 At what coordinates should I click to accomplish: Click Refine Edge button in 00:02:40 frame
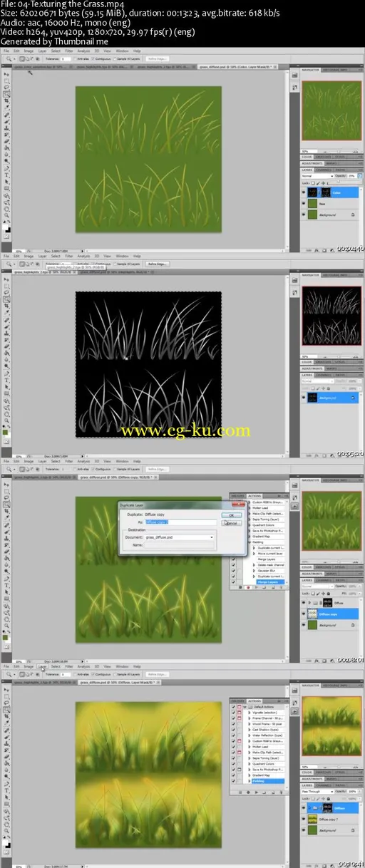click(x=157, y=58)
